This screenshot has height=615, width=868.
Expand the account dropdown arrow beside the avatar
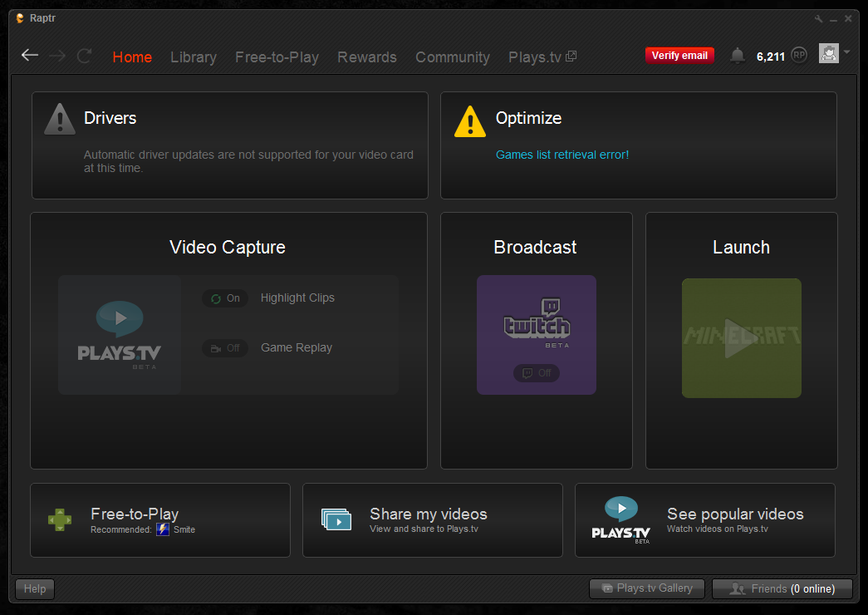point(846,52)
